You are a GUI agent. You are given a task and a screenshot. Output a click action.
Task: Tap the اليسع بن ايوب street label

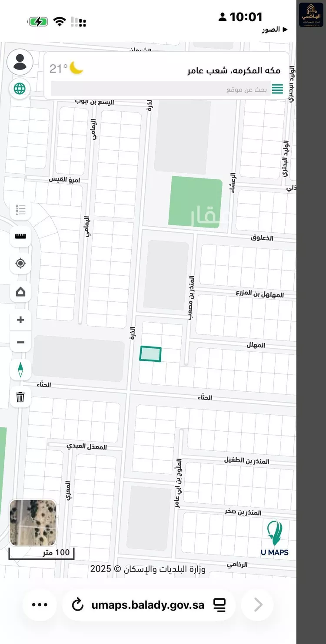[x=94, y=102]
